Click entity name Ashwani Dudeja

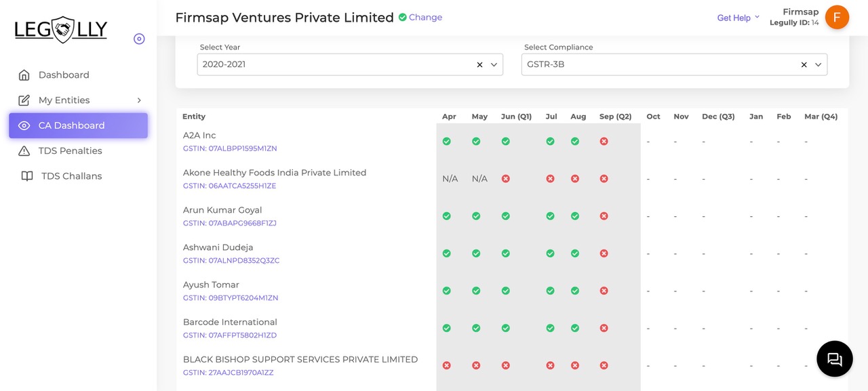point(218,247)
